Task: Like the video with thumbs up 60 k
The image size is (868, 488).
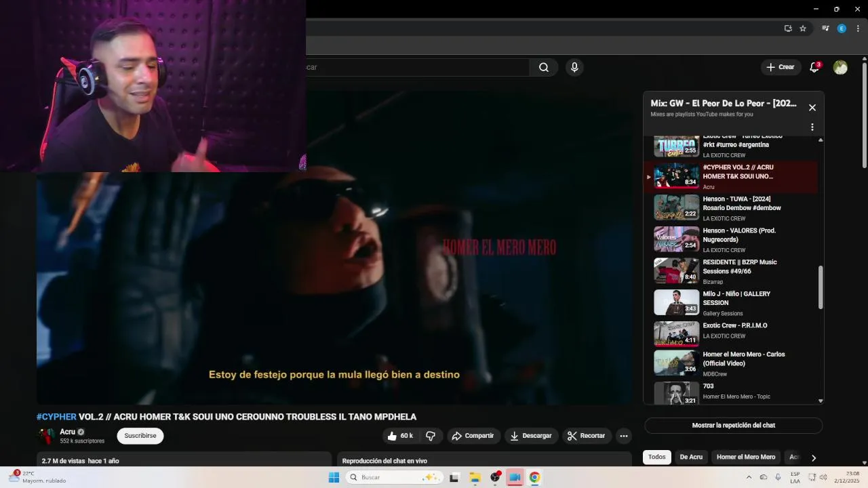Action: tap(399, 436)
